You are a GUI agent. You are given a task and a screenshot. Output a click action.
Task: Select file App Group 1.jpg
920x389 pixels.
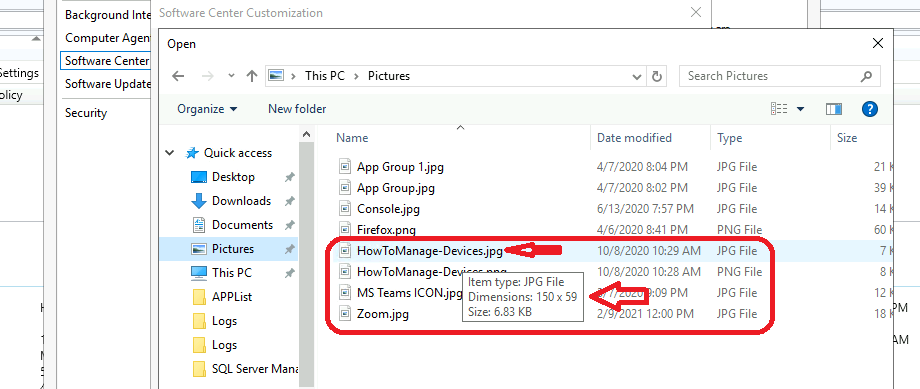(400, 167)
